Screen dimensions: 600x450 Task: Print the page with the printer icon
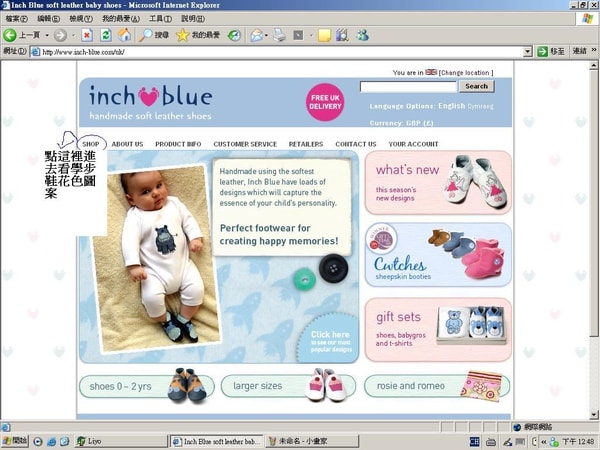pyautogui.click(x=279, y=35)
